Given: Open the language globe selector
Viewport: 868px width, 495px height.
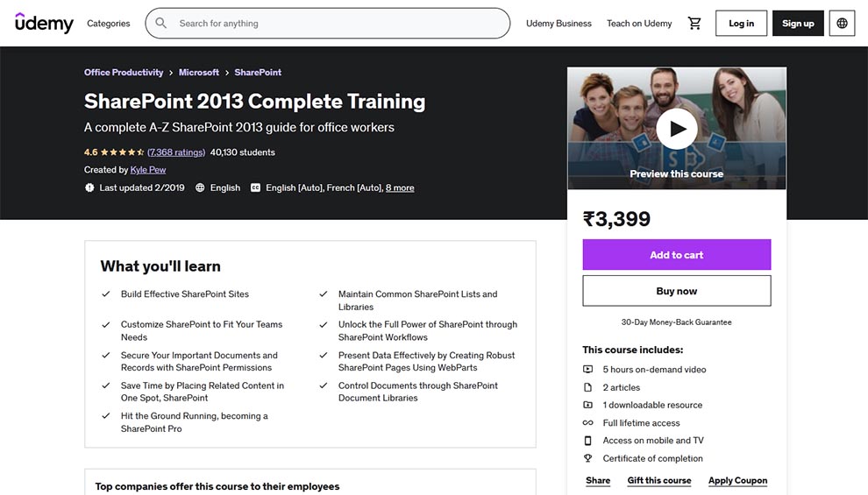Looking at the screenshot, I should pos(842,24).
